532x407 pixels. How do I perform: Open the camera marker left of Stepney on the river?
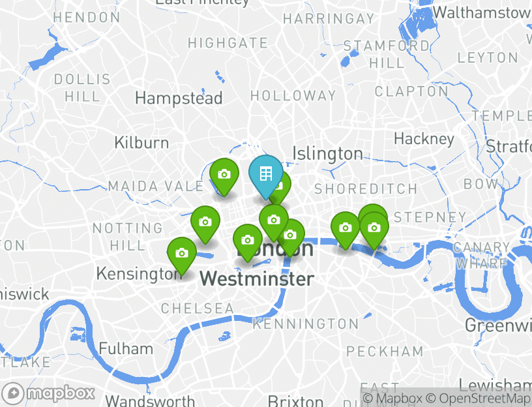coord(346,228)
